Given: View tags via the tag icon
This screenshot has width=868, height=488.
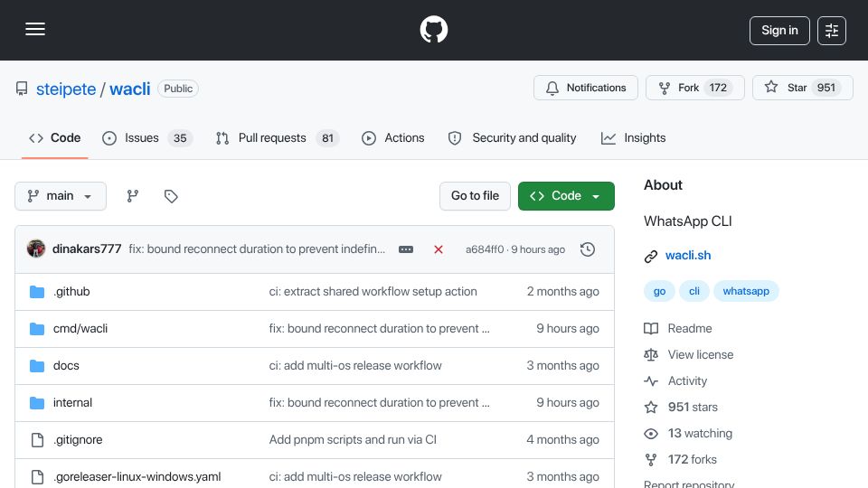Looking at the screenshot, I should (171, 196).
